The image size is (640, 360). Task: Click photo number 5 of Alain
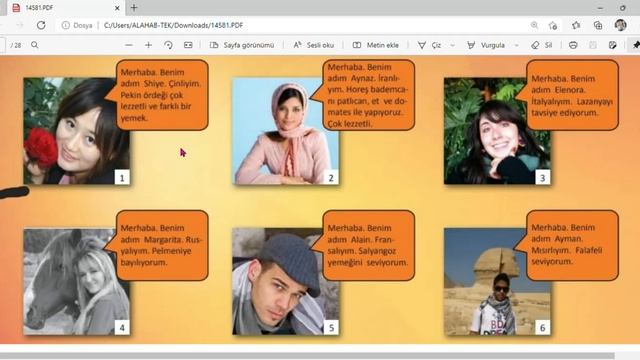point(286,282)
